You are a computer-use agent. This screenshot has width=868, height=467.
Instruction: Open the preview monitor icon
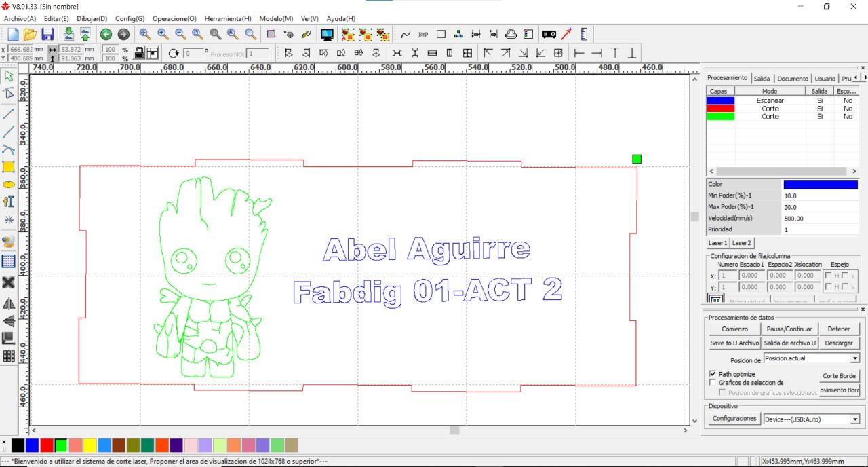pos(327,34)
